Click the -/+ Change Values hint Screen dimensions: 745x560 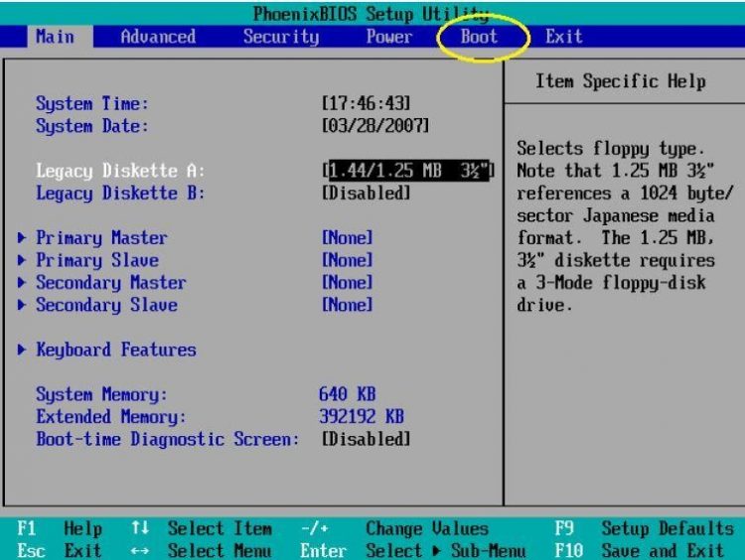(x=394, y=528)
